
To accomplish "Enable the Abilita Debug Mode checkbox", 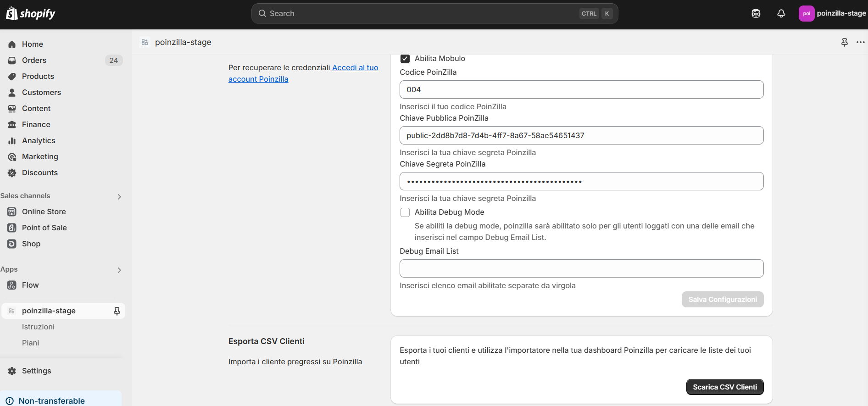I will (x=405, y=212).
